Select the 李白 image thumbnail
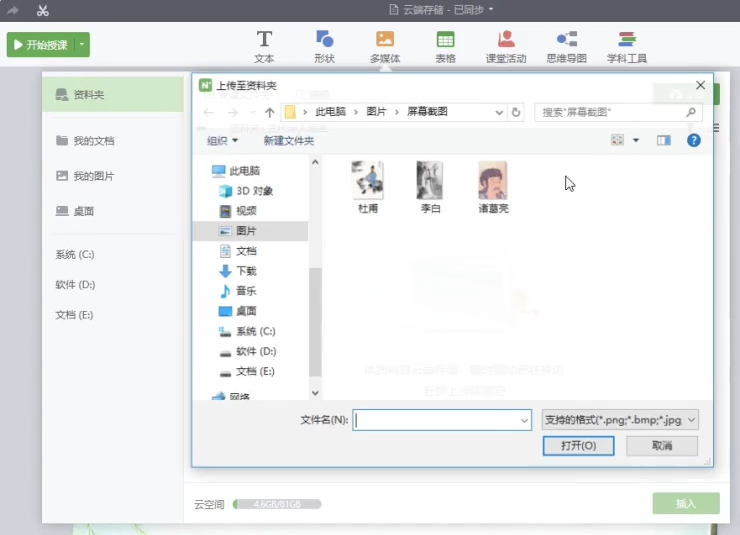Image resolution: width=740 pixels, height=535 pixels. [430, 187]
